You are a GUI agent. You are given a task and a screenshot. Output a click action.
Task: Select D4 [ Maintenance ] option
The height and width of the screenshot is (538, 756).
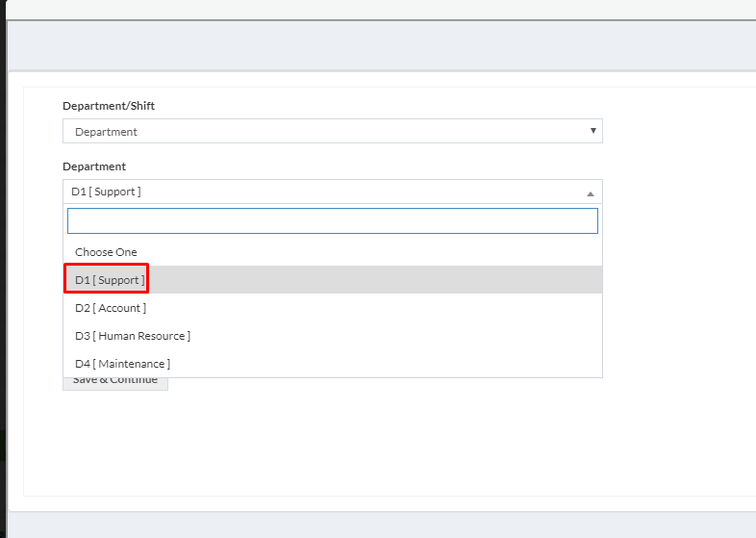(x=332, y=364)
